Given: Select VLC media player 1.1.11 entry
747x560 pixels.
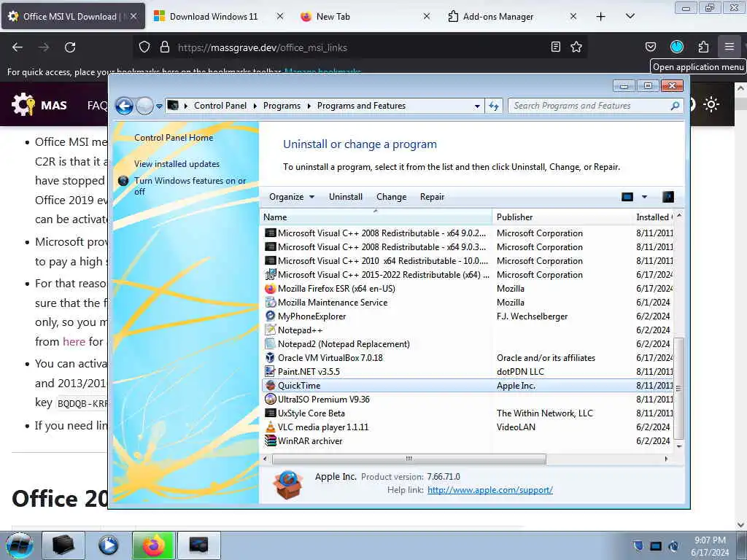Looking at the screenshot, I should [468, 427].
